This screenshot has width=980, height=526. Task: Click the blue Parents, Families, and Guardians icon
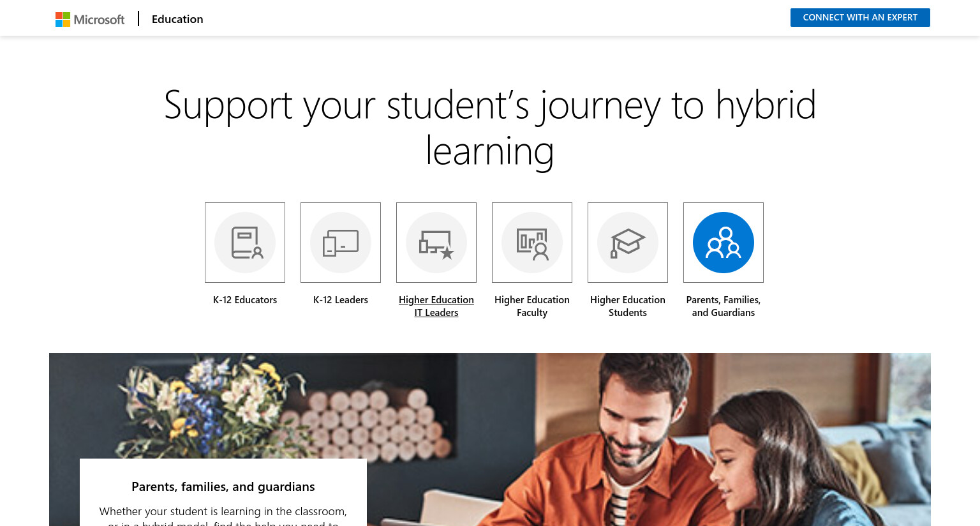coord(724,243)
